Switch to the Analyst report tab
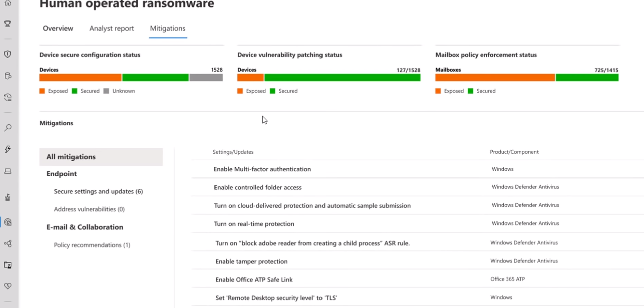This screenshot has height=308, width=644. (112, 28)
